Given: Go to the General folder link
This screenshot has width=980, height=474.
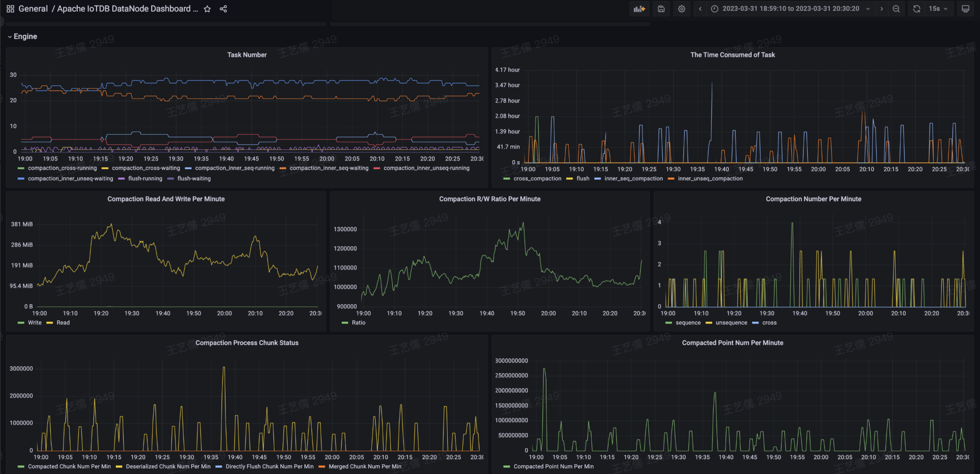Looking at the screenshot, I should pyautogui.click(x=33, y=9).
